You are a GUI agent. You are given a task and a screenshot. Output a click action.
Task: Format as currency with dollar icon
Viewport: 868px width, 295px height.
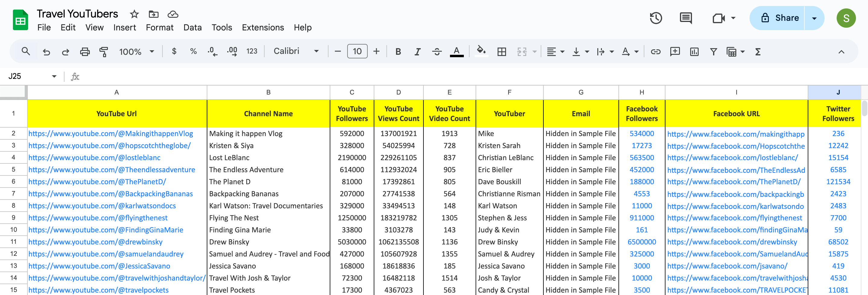click(x=174, y=51)
